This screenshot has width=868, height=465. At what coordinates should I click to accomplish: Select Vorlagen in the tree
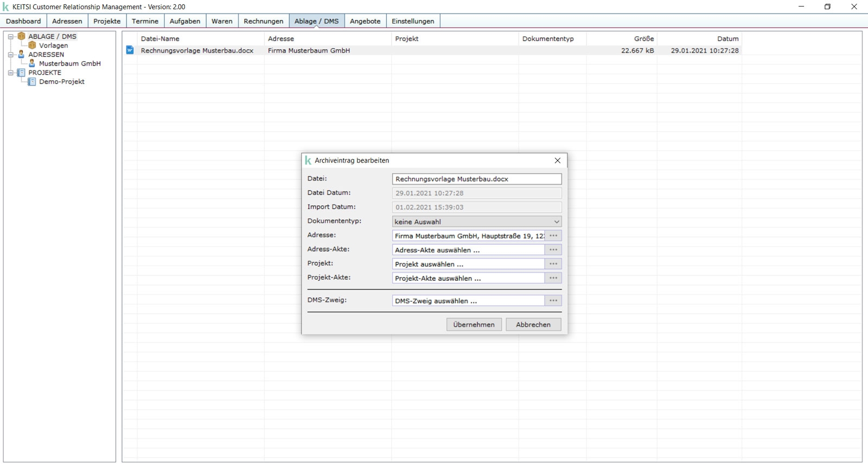pyautogui.click(x=54, y=46)
